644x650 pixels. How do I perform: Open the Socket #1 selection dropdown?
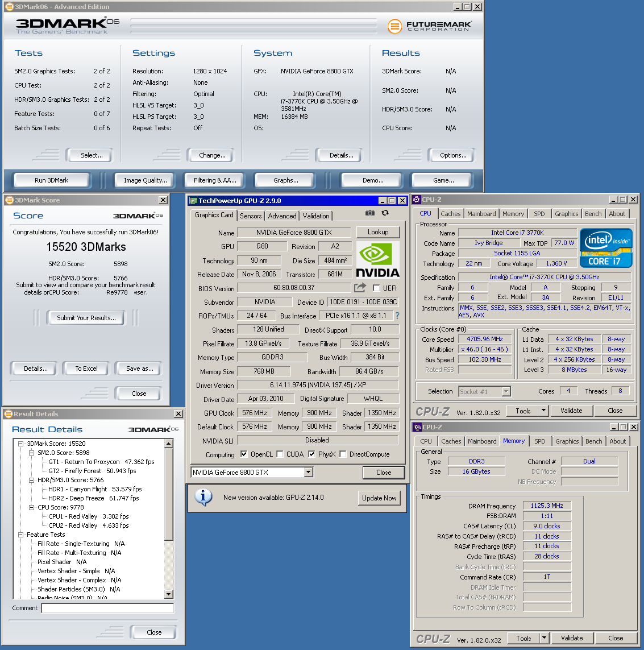click(x=506, y=391)
